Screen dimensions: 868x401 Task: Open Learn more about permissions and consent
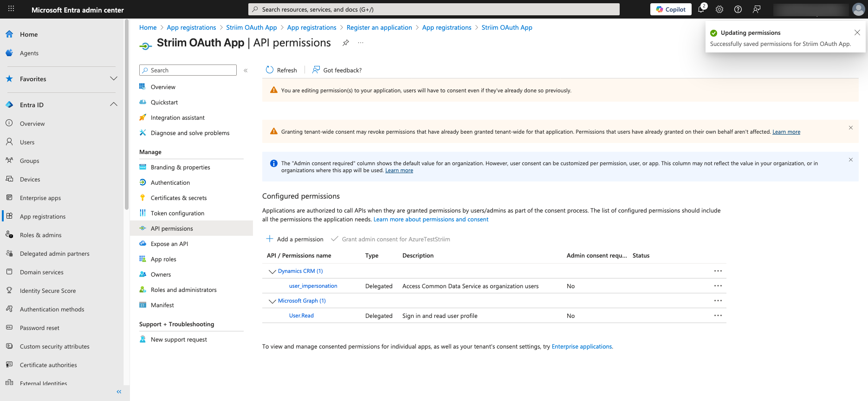click(x=431, y=220)
